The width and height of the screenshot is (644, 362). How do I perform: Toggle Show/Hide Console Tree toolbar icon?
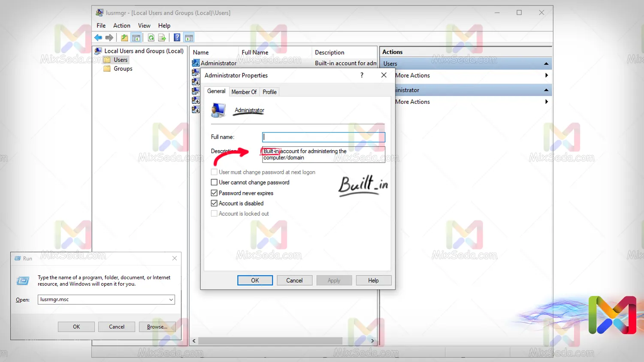[136, 38]
